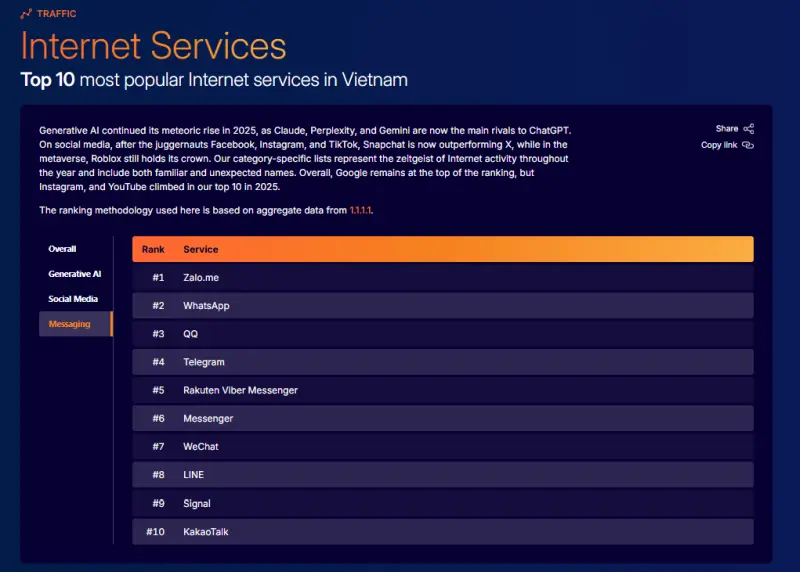This screenshot has width=800, height=572.
Task: Select the Telegram row
Action: [x=204, y=362]
